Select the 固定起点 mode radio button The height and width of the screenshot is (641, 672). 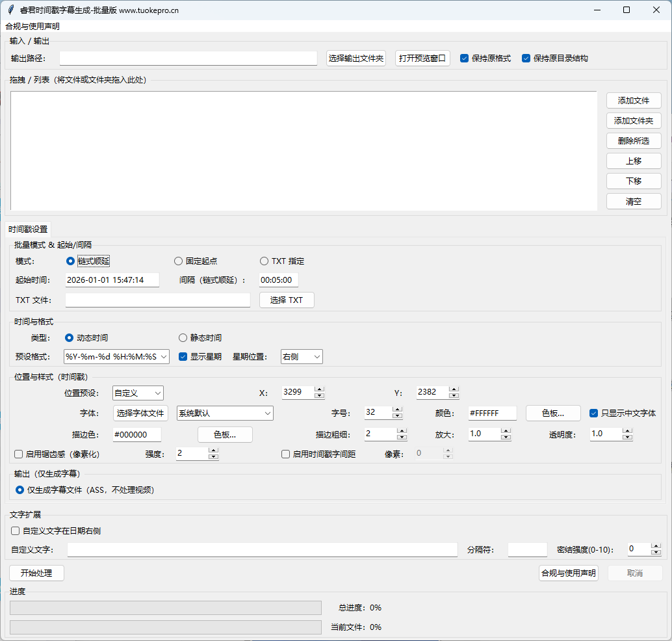click(179, 261)
